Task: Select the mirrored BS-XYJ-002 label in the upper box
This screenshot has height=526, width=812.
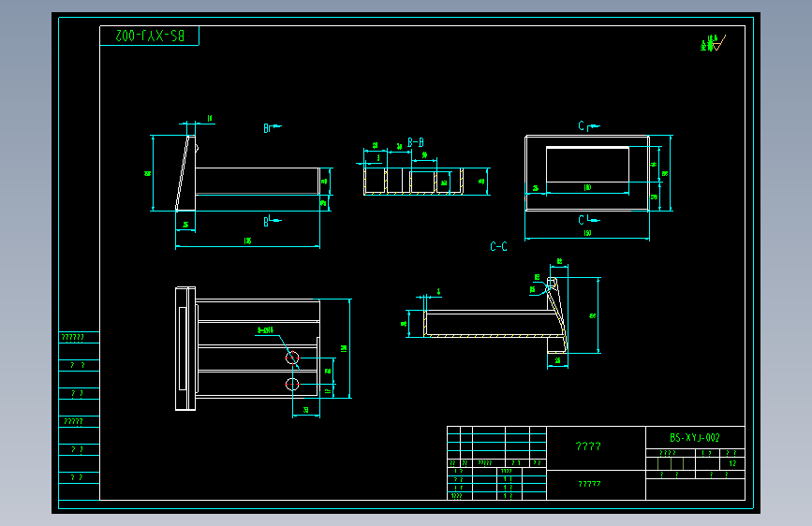Action: tap(150, 36)
